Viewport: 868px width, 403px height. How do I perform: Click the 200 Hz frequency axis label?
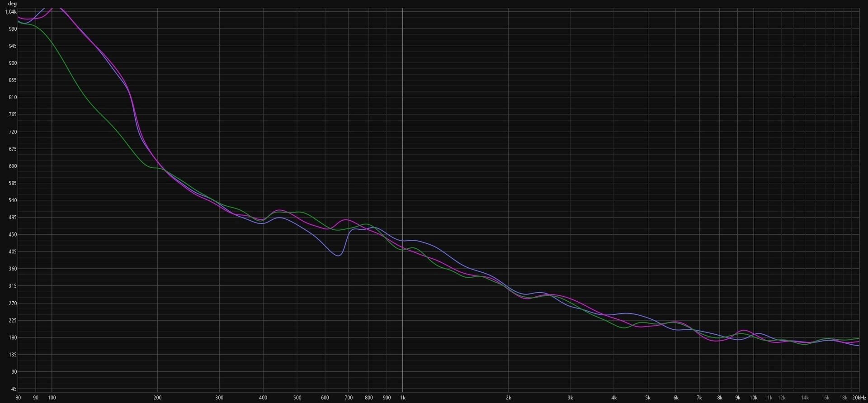point(158,398)
